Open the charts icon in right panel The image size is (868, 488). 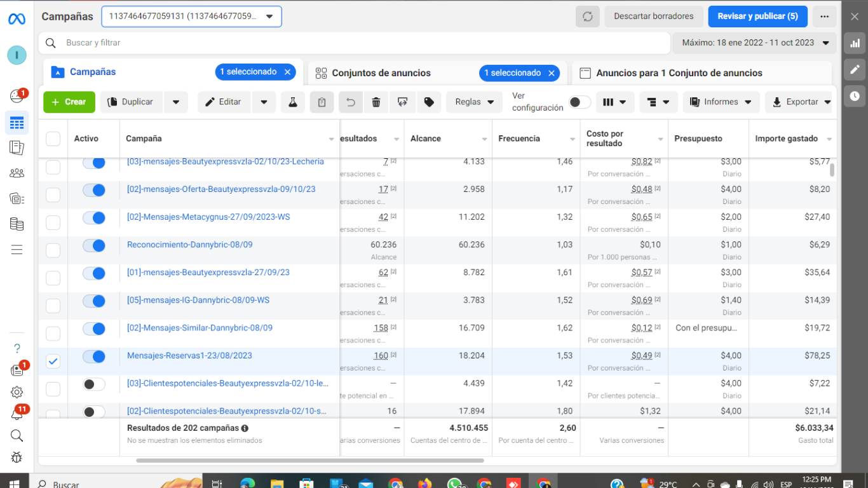855,43
